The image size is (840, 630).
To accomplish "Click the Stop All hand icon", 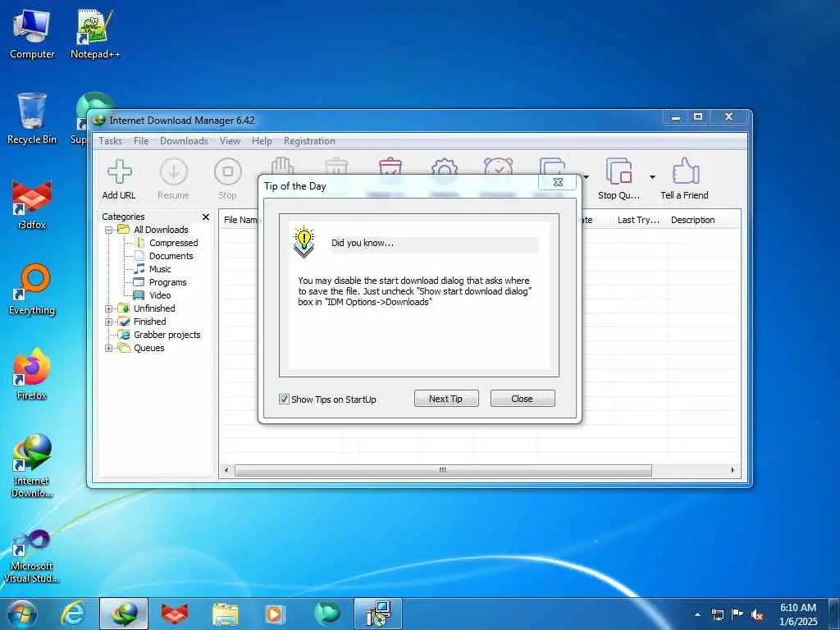I will coord(282,166).
